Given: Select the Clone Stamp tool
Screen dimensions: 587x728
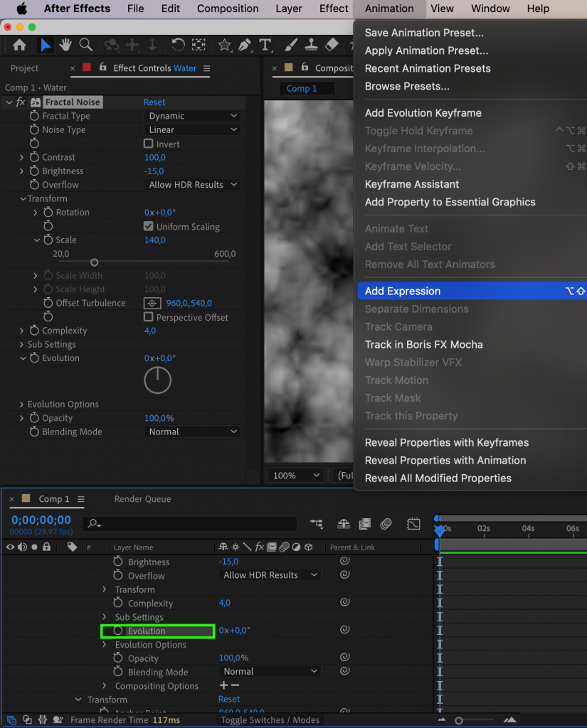Looking at the screenshot, I should click(x=311, y=44).
